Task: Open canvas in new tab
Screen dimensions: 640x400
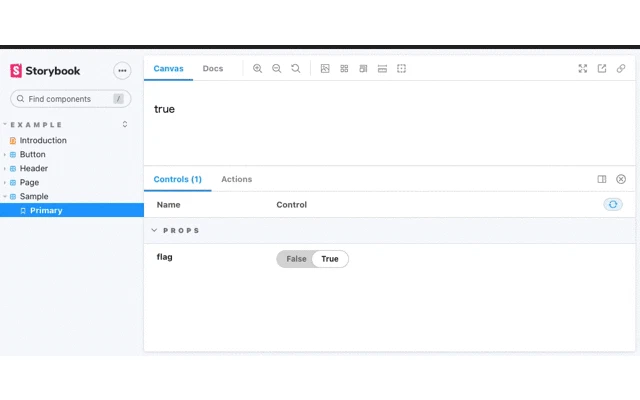Action: pyautogui.click(x=602, y=69)
